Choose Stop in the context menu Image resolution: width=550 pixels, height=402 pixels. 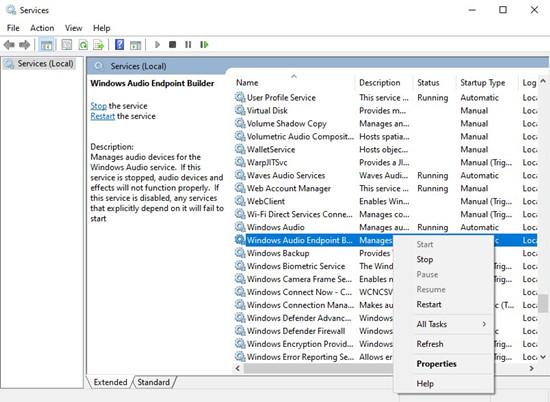(x=444, y=260)
